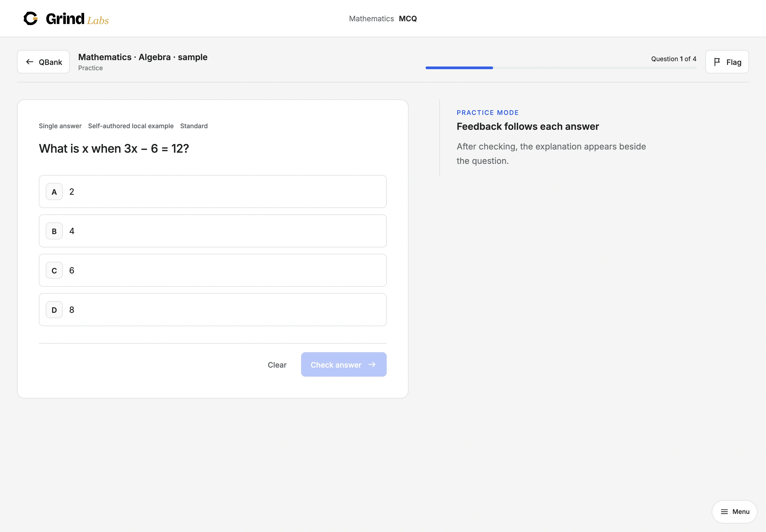Click the 'Feedback follows each answer' heading

[x=528, y=126]
